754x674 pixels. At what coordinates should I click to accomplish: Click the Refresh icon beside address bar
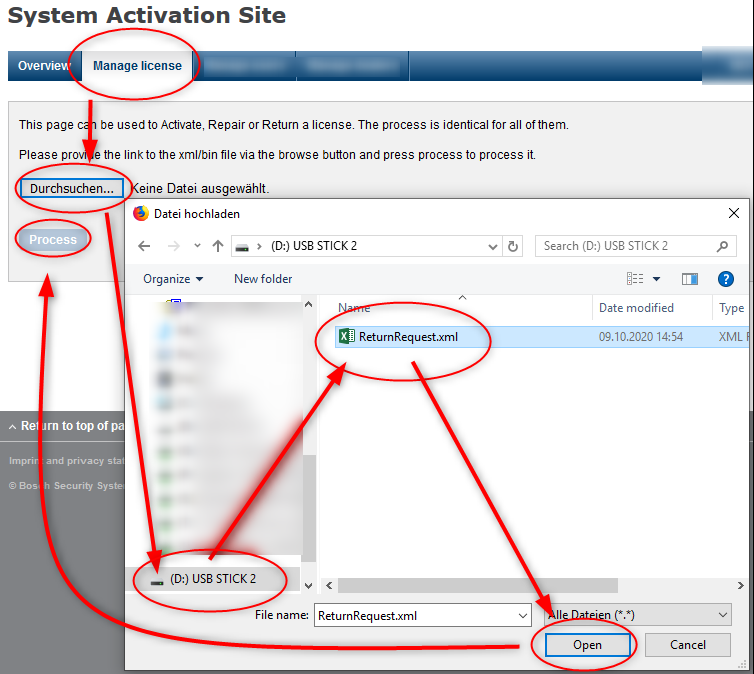pos(513,246)
